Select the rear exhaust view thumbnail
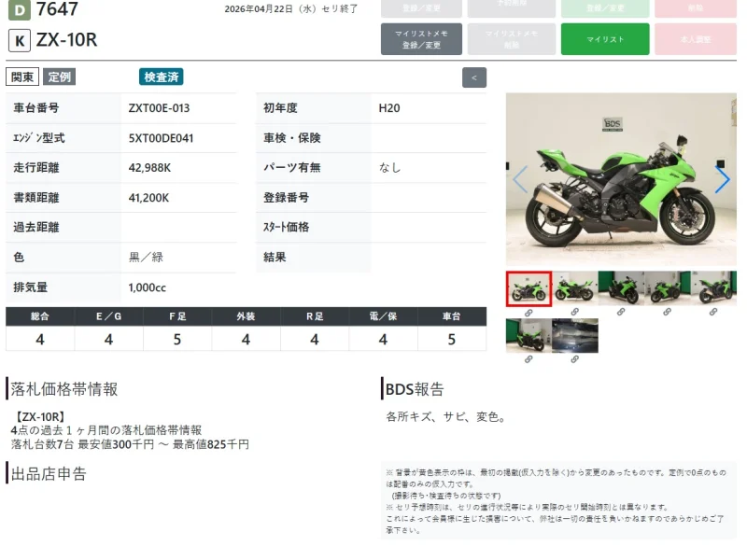 pos(713,288)
